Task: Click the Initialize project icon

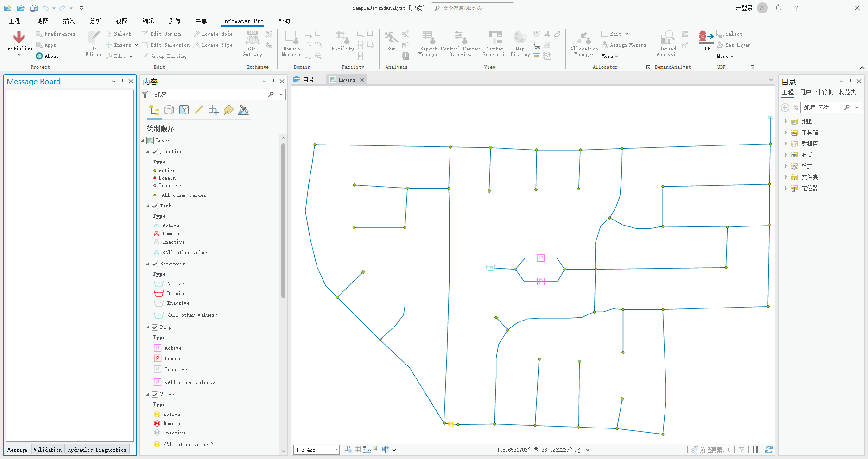Action: 19,38
